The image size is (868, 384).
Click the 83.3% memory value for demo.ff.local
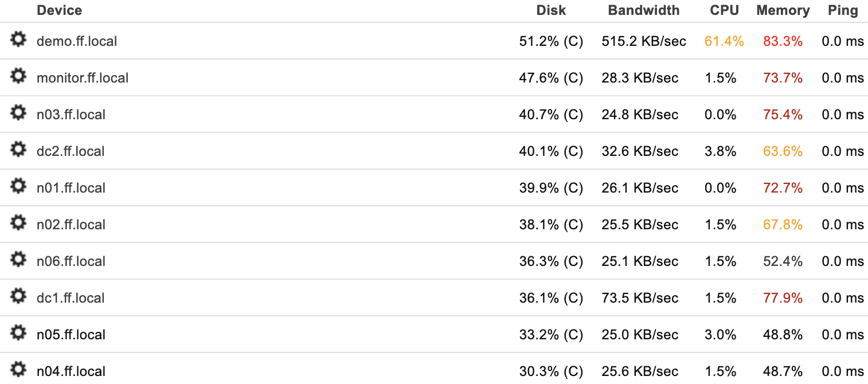783,41
